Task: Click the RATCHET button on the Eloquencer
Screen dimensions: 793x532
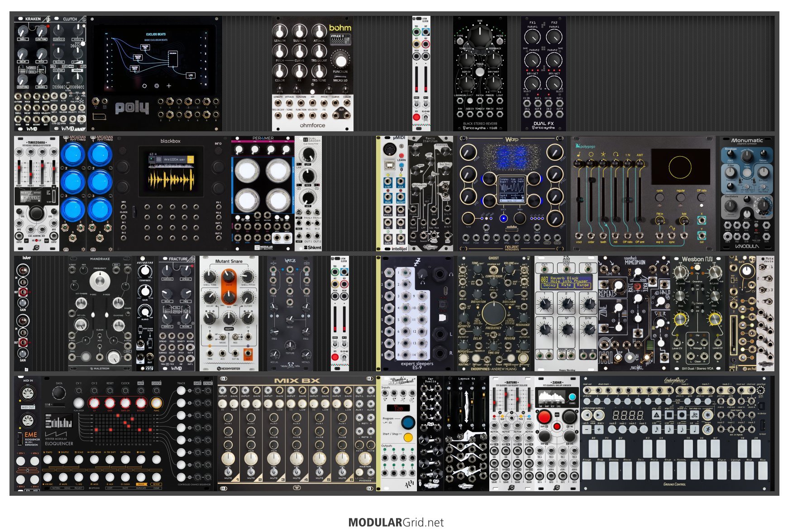Action: [141, 403]
